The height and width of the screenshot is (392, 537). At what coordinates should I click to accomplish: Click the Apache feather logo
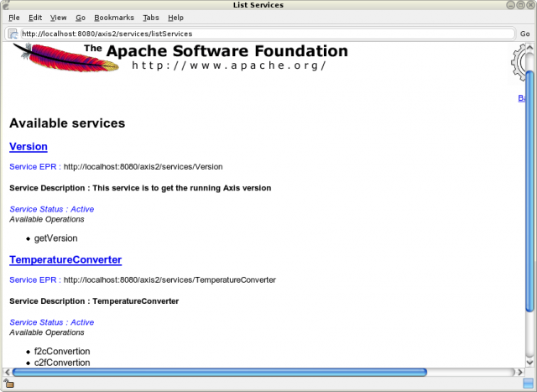point(65,58)
